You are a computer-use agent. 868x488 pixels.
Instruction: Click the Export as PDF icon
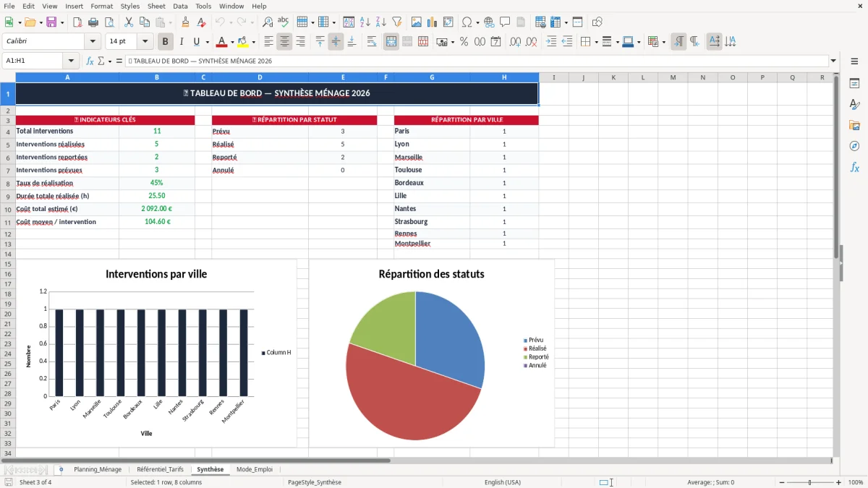pyautogui.click(x=77, y=22)
